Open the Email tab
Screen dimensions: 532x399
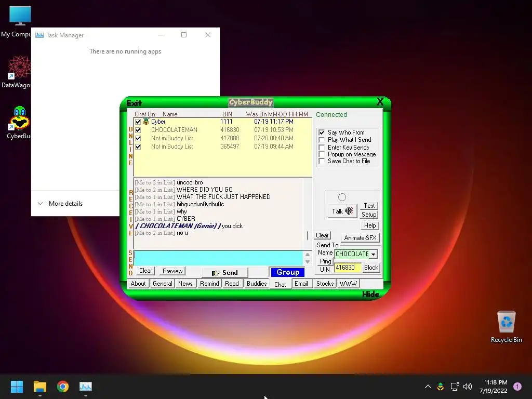tap(301, 284)
